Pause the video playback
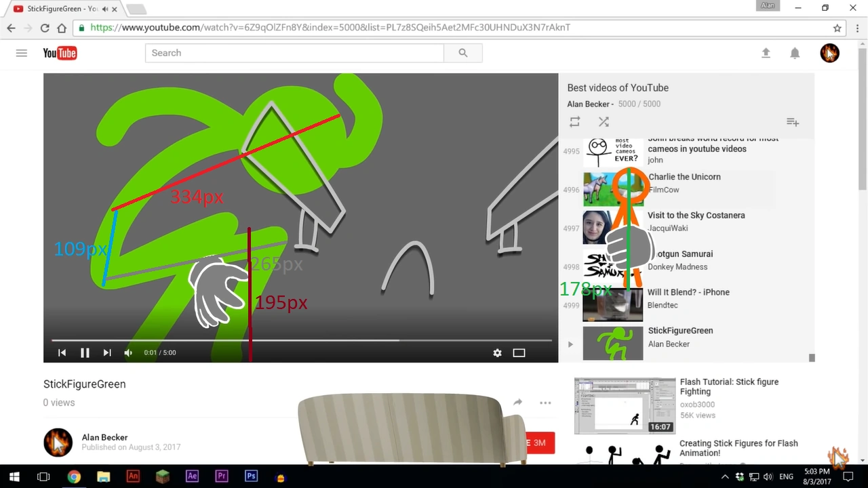Image resolution: width=868 pixels, height=488 pixels. coord(85,352)
